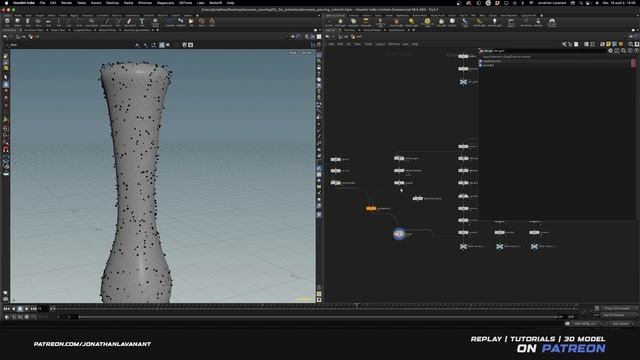Switch to Animation Editor pane tab
This screenshot has height=360, width=640.
pyautogui.click(x=33, y=30)
